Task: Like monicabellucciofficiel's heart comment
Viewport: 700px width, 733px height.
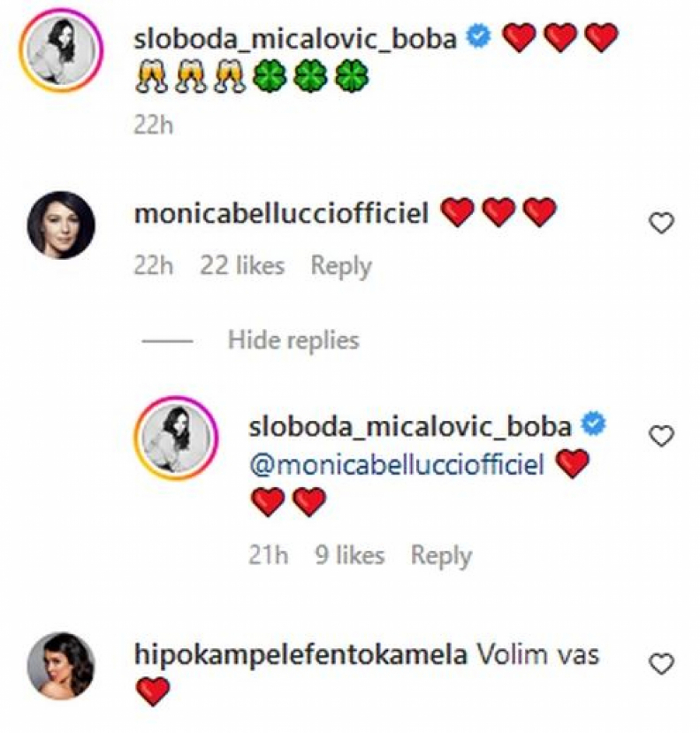Action: click(661, 224)
